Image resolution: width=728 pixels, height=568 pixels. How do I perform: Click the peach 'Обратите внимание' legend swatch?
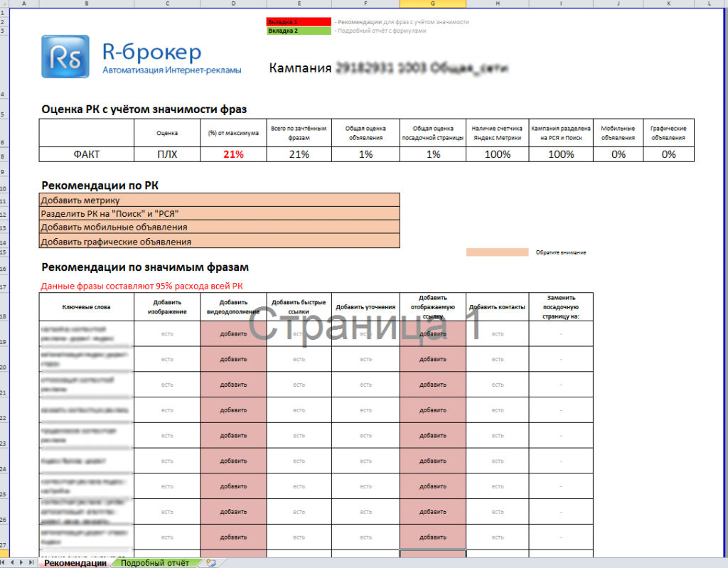[497, 252]
